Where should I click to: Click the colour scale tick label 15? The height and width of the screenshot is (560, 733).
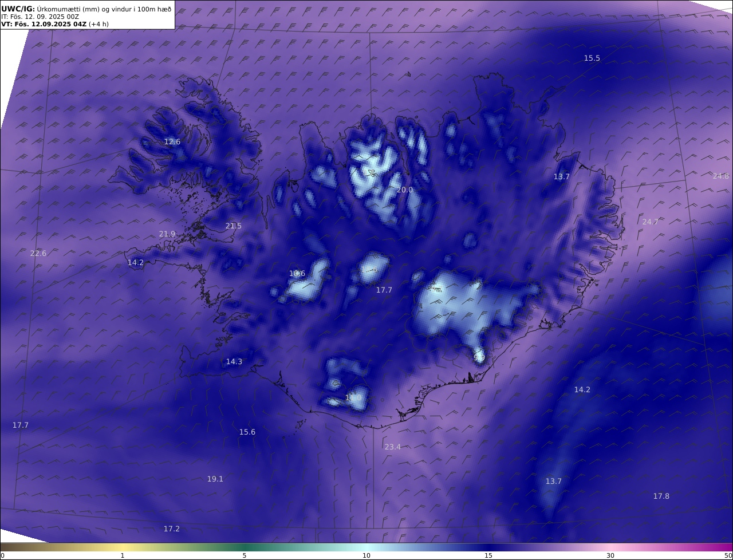tap(488, 555)
